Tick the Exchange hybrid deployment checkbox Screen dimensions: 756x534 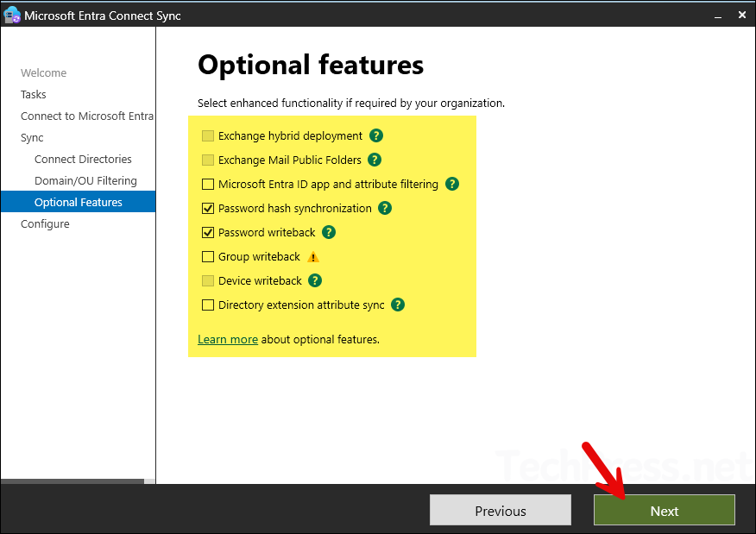[208, 136]
